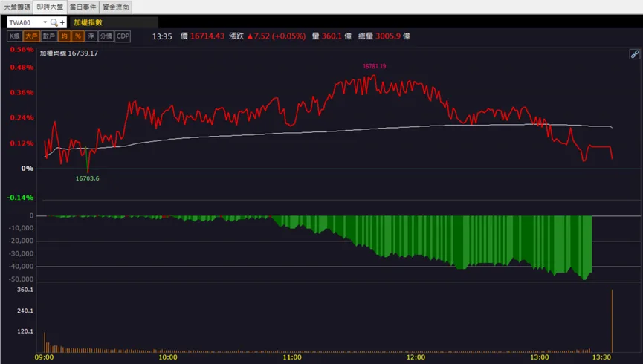This screenshot has height=364, width=643.
Task: Toggle the CDP button
Action: 123,36
